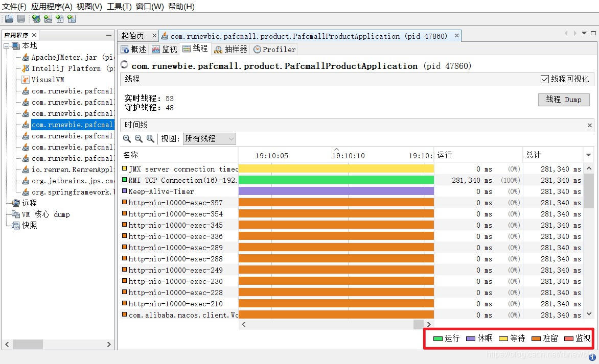Zoom in the thread timeline
The image size is (599, 364).
127,139
